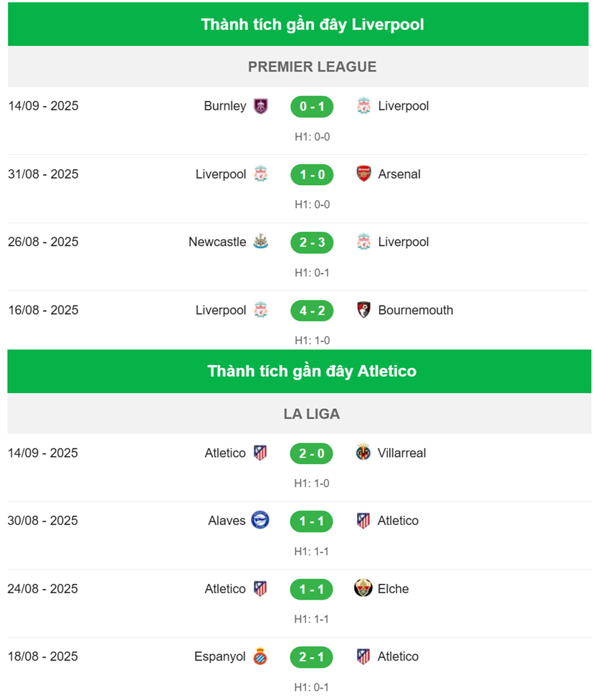The image size is (595, 700).
Task: Open the 4 - 2 Liverpool vs Bournemouth score
Action: point(312,311)
